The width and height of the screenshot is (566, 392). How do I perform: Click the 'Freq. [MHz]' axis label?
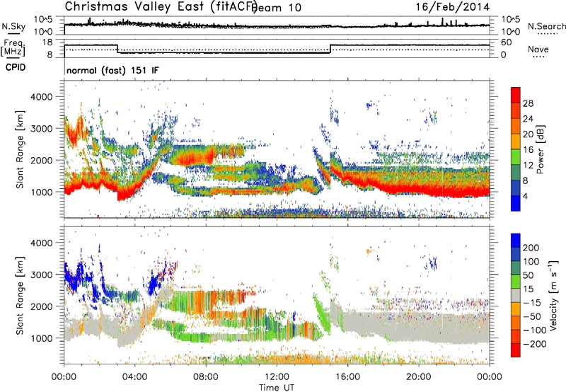click(x=13, y=48)
